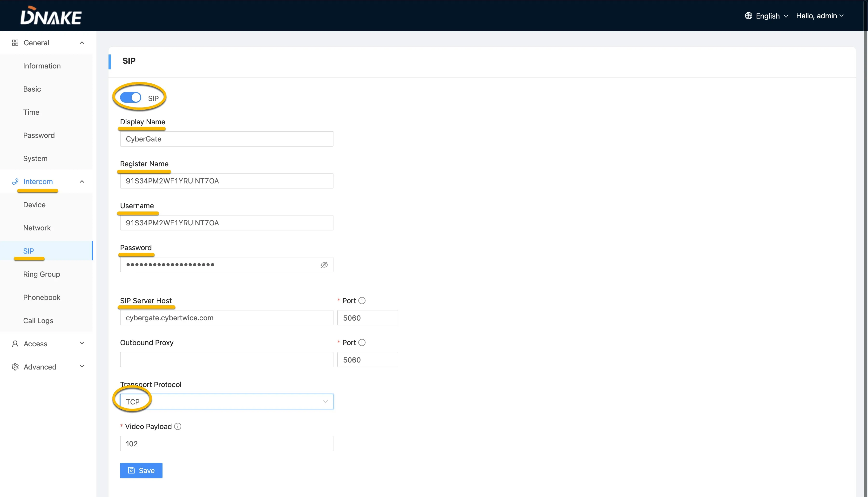The image size is (868, 497).
Task: Open the Hello, admin user menu
Action: pos(820,16)
